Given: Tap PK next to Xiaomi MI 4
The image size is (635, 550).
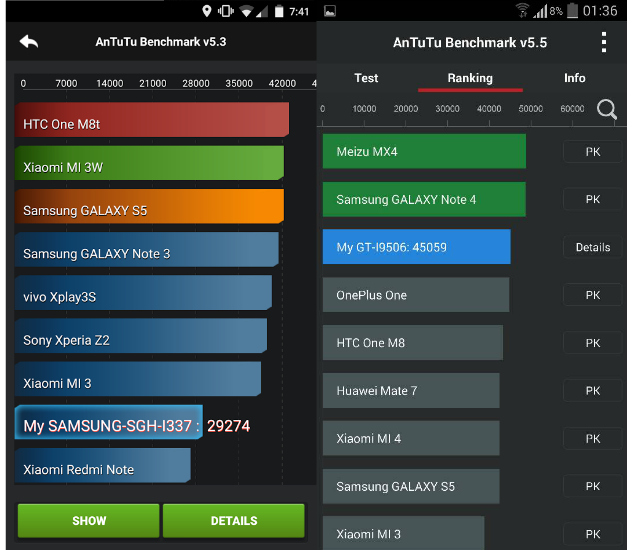Looking at the screenshot, I should click(592, 438).
